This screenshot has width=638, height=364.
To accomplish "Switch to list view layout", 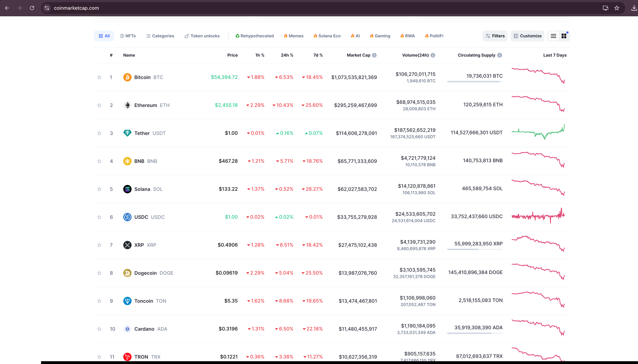I will pos(554,36).
